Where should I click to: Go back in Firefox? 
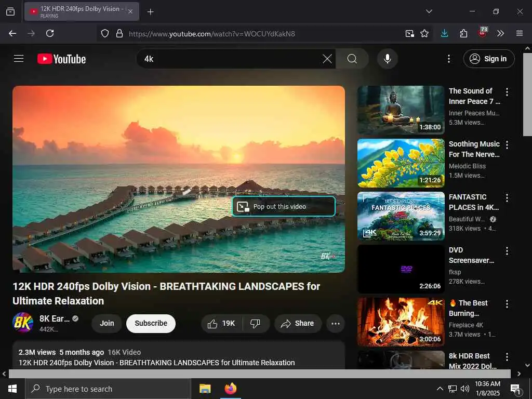pyautogui.click(x=12, y=33)
